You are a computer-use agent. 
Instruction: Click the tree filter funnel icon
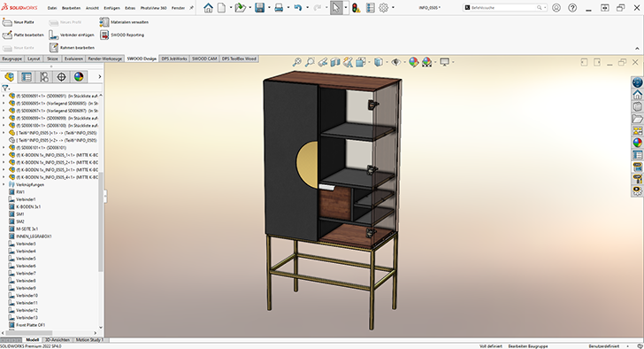pyautogui.click(x=5, y=88)
